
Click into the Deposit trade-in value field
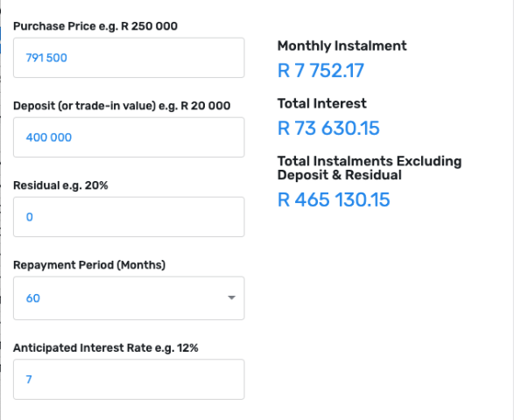[x=129, y=137]
